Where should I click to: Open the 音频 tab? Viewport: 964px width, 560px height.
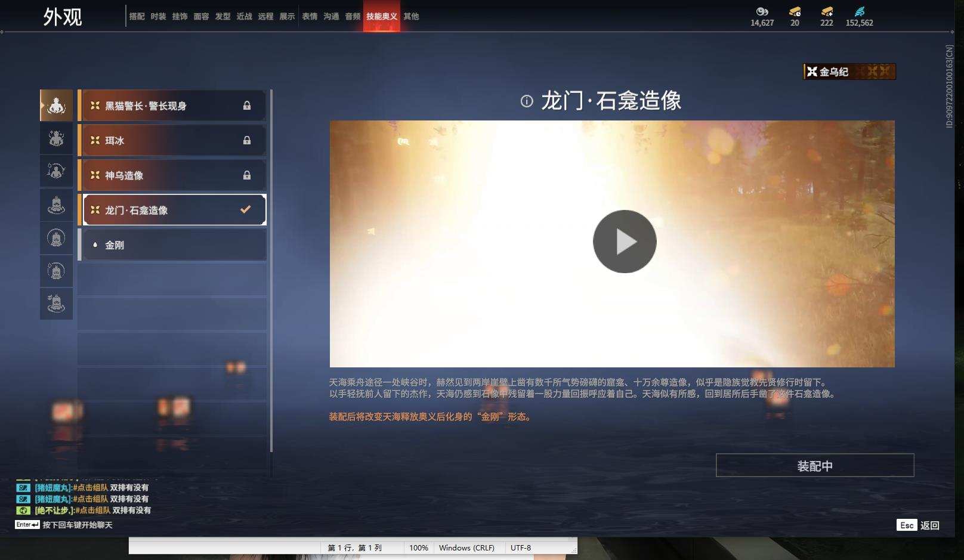353,17
